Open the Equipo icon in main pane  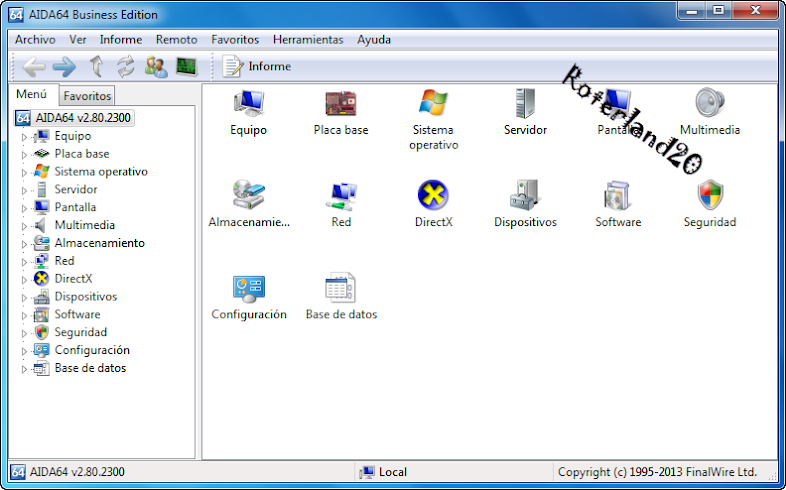[x=249, y=103]
